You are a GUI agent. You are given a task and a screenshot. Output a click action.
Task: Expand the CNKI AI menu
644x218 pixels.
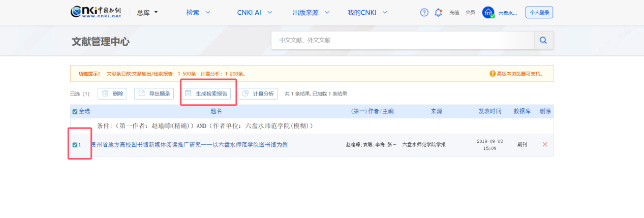pyautogui.click(x=254, y=13)
